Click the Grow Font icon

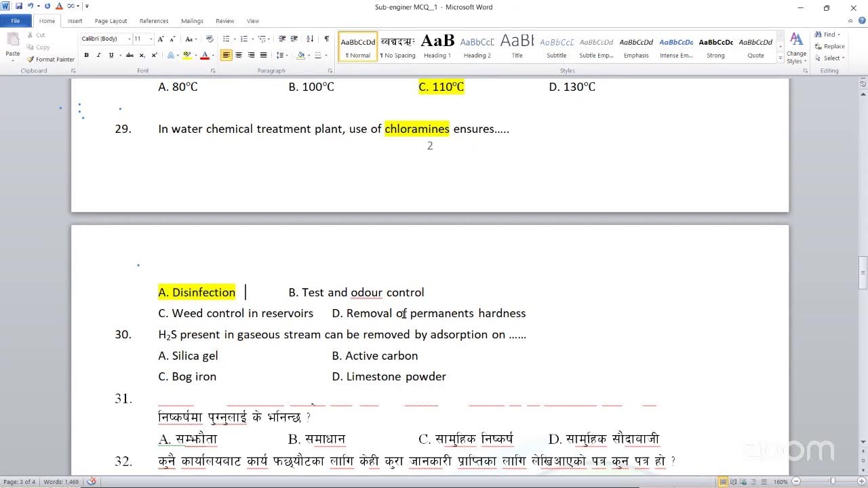[x=162, y=39]
